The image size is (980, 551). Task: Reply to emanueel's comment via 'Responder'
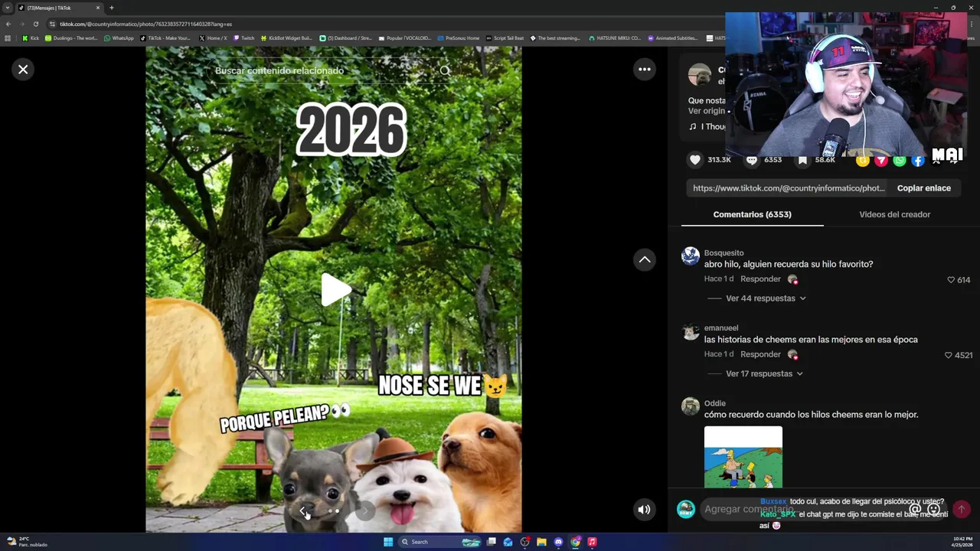pos(760,354)
